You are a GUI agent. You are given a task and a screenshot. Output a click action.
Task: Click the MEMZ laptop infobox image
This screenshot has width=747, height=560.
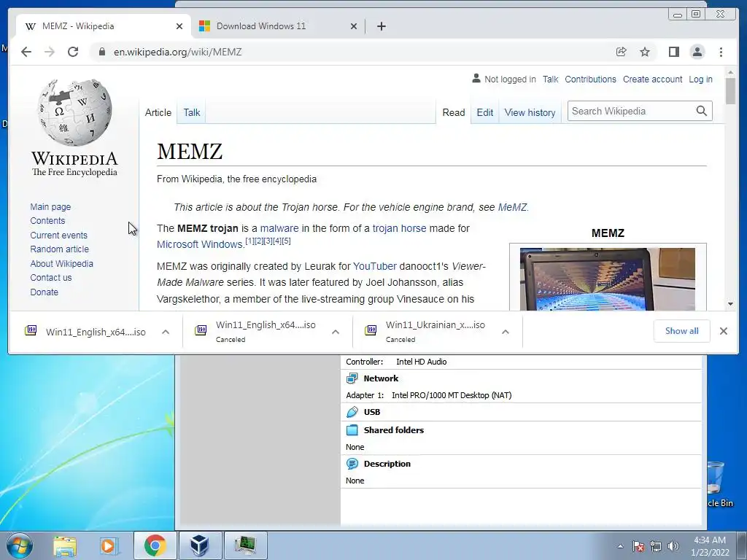point(608,279)
